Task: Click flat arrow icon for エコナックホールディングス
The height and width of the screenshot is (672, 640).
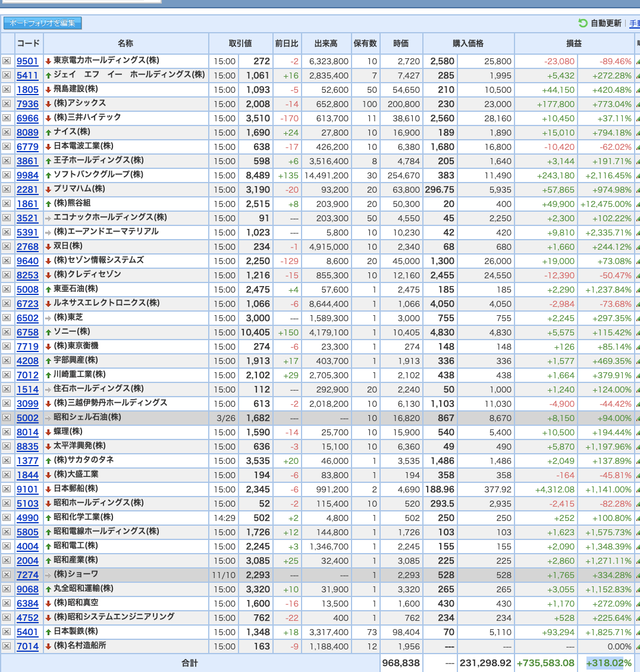Action: tap(48, 218)
